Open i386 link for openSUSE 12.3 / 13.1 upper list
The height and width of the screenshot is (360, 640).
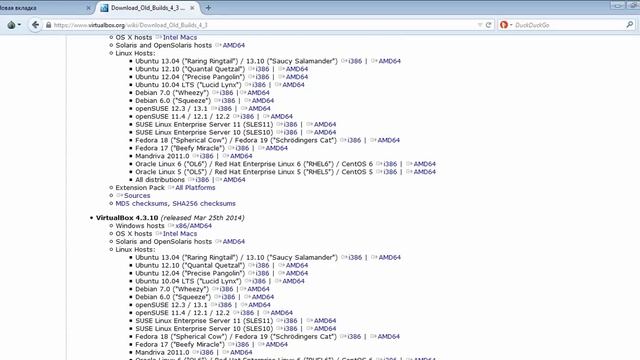click(x=224, y=109)
